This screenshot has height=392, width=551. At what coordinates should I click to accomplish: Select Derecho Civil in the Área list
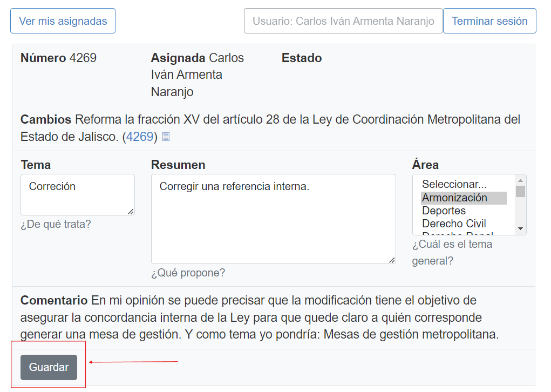[x=464, y=224]
